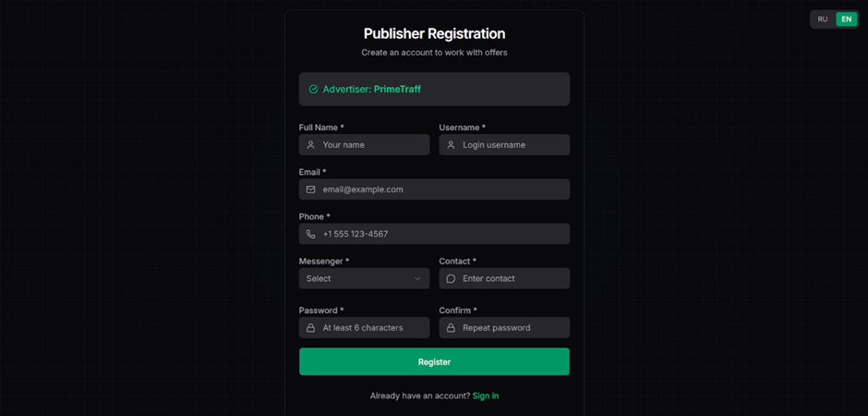Focus the Email input field
868x416 pixels.
tap(443, 190)
